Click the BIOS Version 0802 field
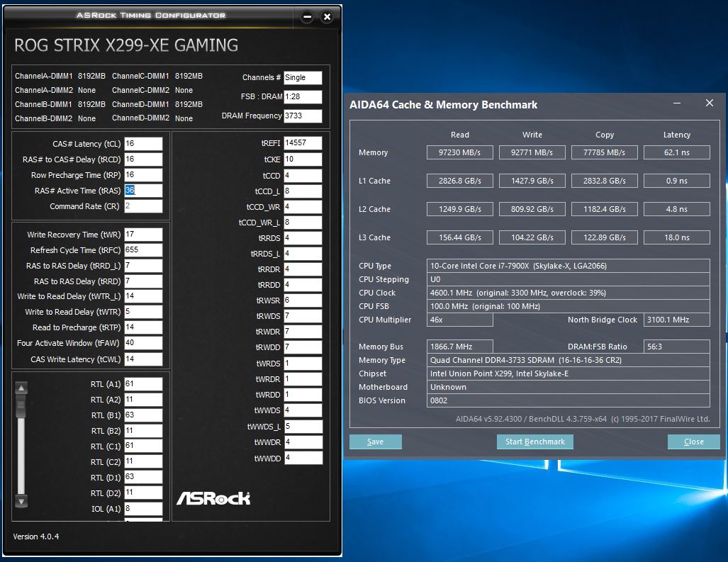 coord(569,400)
